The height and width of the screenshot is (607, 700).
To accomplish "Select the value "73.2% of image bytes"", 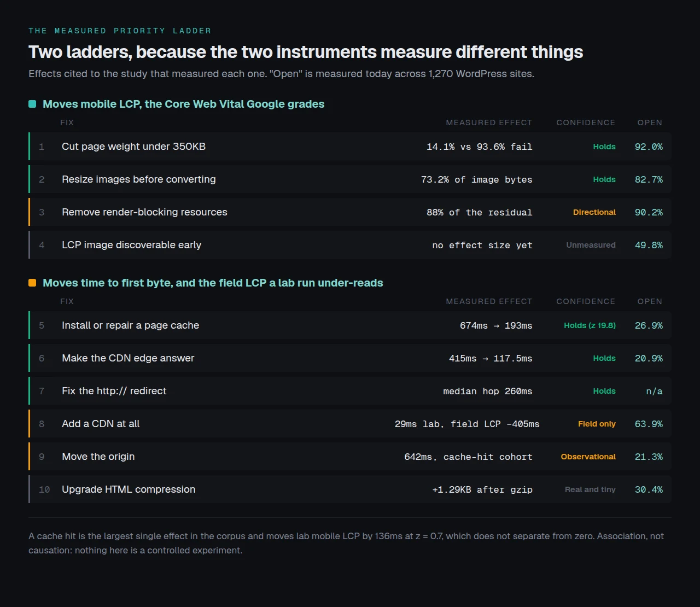I will pos(476,179).
